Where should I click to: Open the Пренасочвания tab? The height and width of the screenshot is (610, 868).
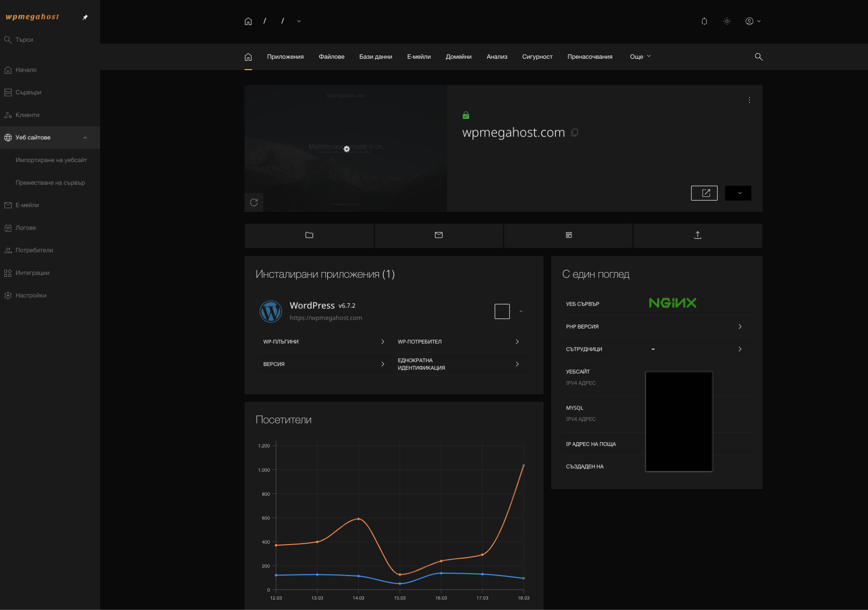(590, 57)
